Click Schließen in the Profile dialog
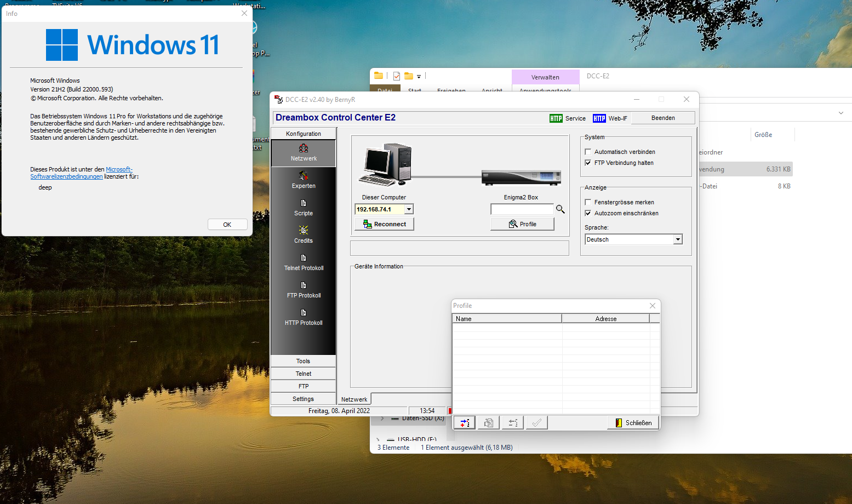Viewport: 852px width, 504px height. click(633, 423)
